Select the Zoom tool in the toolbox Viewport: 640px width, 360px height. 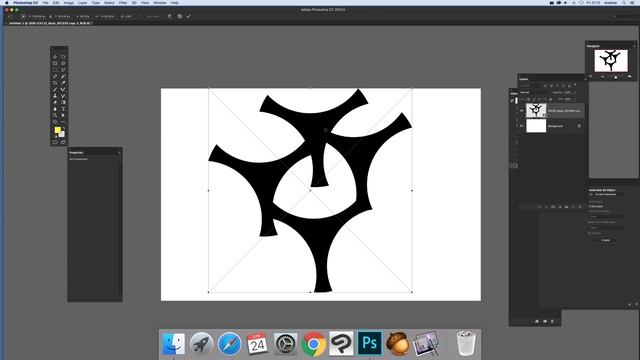(x=55, y=115)
